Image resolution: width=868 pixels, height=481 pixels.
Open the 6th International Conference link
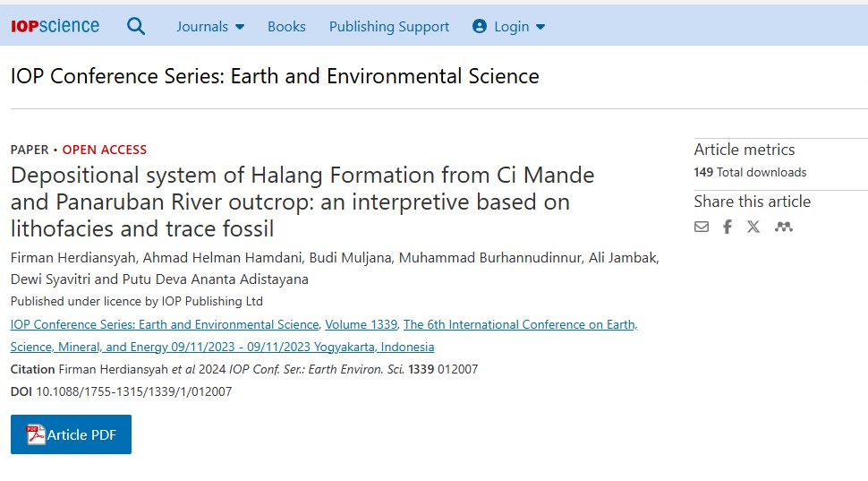[324, 335]
